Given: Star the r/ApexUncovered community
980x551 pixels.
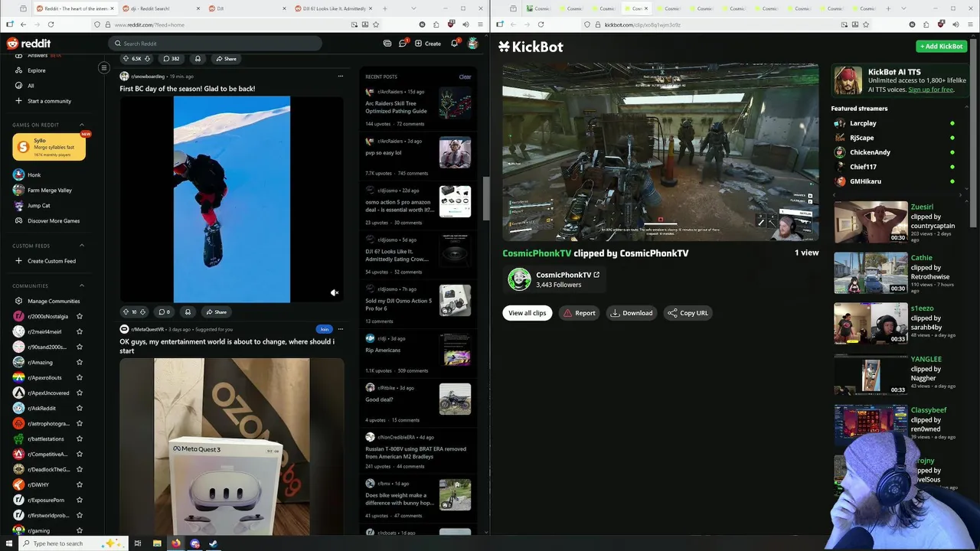Looking at the screenshot, I should [80, 393].
